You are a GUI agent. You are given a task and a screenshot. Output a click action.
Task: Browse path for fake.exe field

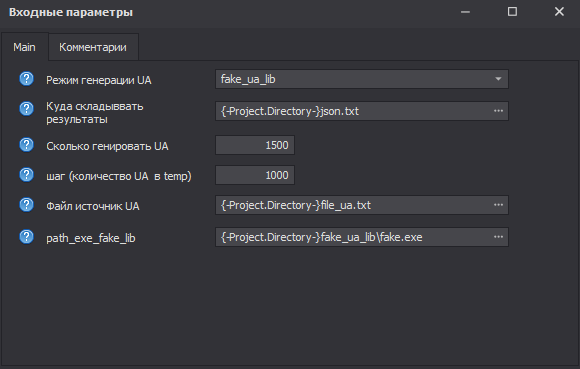(498, 237)
